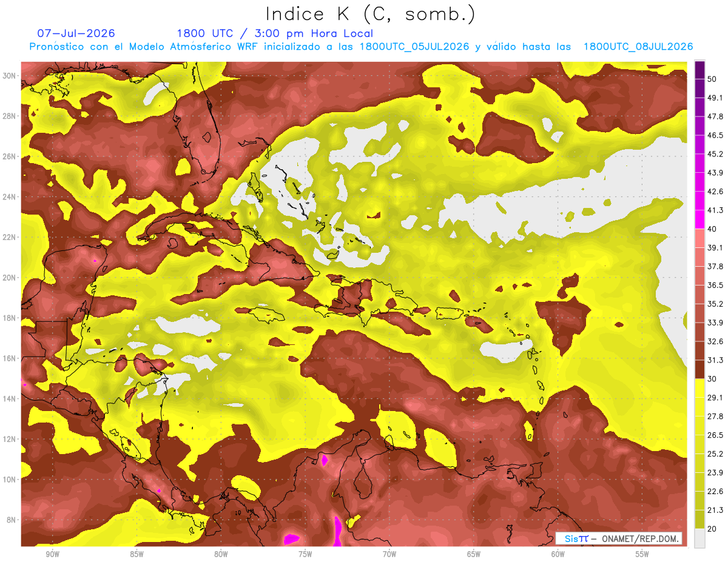This screenshot has width=728, height=562.
Task: Click the 80W longitude label
Action: point(221,554)
